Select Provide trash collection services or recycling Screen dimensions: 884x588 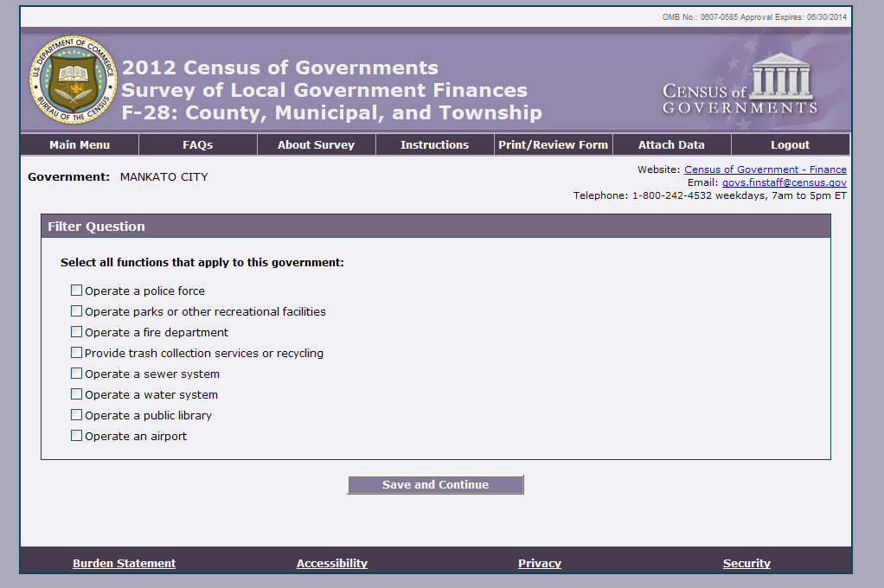(77, 353)
